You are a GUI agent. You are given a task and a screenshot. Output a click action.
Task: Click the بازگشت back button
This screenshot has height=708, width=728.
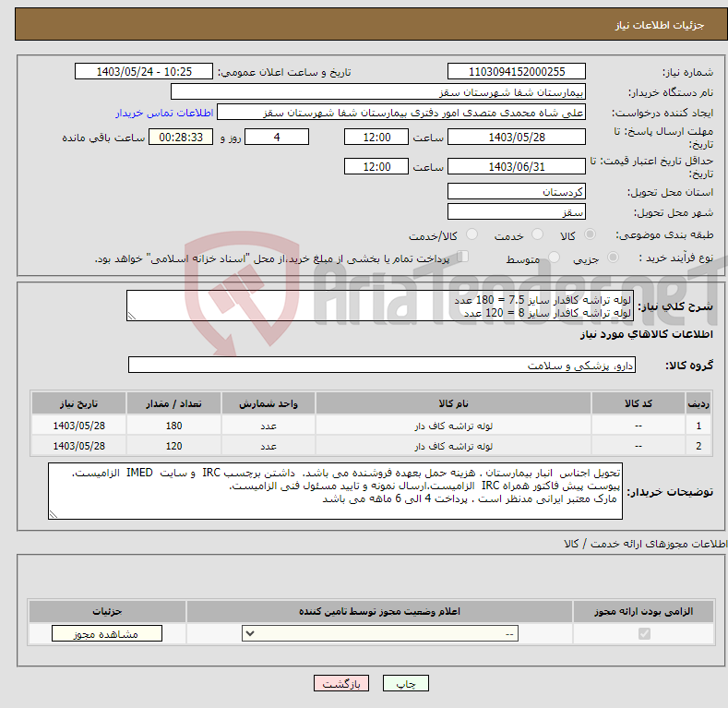pyautogui.click(x=341, y=683)
